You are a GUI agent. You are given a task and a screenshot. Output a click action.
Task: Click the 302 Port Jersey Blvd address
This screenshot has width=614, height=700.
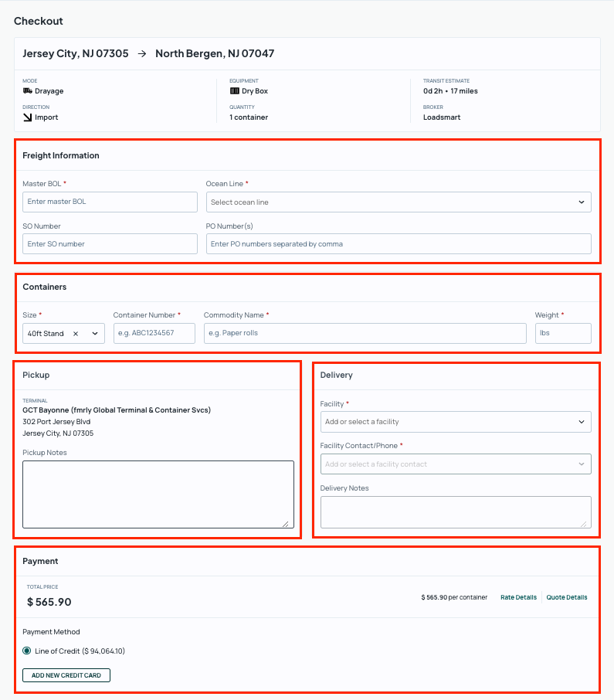pos(56,421)
